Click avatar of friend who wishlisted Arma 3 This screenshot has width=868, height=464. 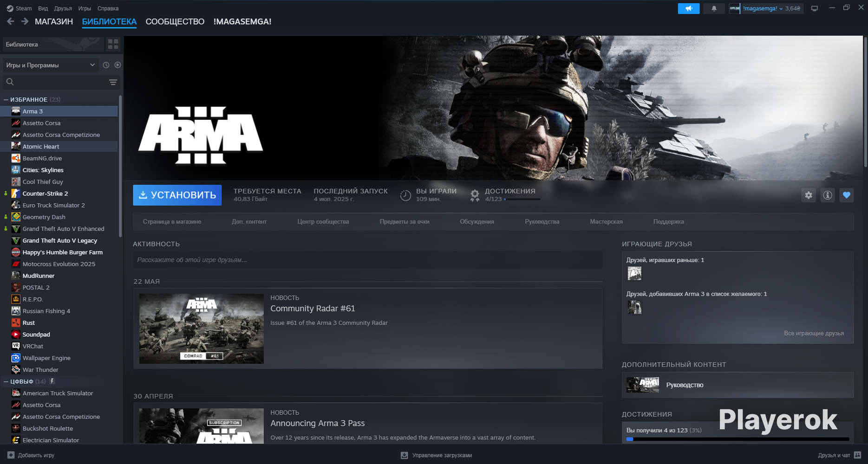pyautogui.click(x=634, y=307)
